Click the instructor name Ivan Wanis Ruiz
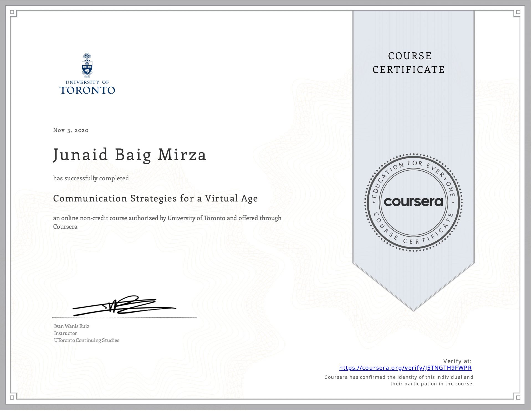532x411 pixels. coord(71,326)
